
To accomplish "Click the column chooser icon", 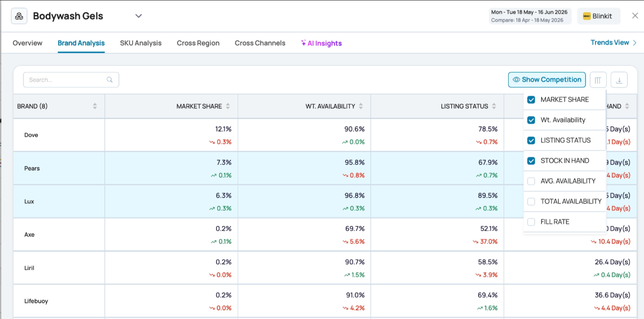I will coord(598,80).
